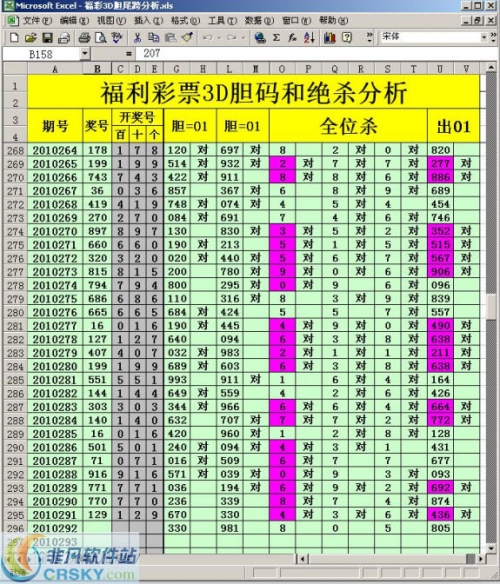Open the 格式 (Format) menu
Image resolution: width=500 pixels, height=584 pixels.
pyautogui.click(x=186, y=20)
